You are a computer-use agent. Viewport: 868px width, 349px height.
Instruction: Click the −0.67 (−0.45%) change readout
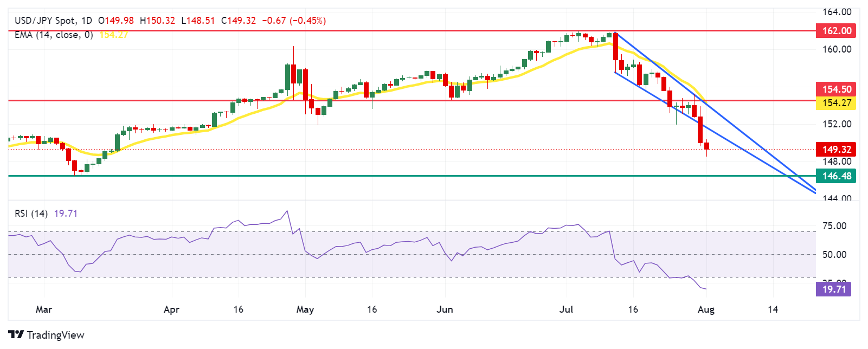[x=293, y=21]
